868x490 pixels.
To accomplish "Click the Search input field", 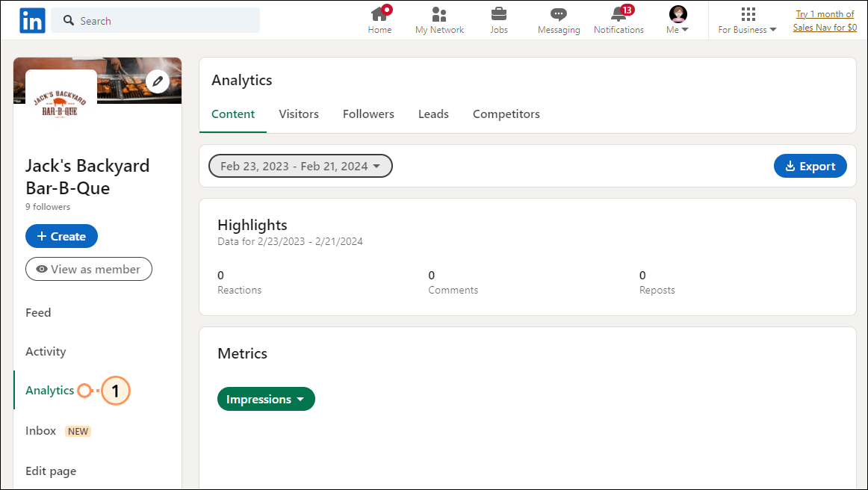I will (155, 20).
